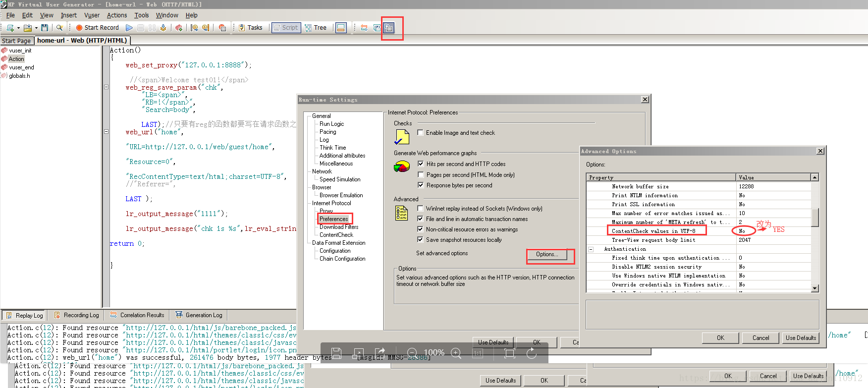The width and height of the screenshot is (868, 388).
Task: Toggle Non-critical resource errors as warnings
Action: (x=420, y=229)
